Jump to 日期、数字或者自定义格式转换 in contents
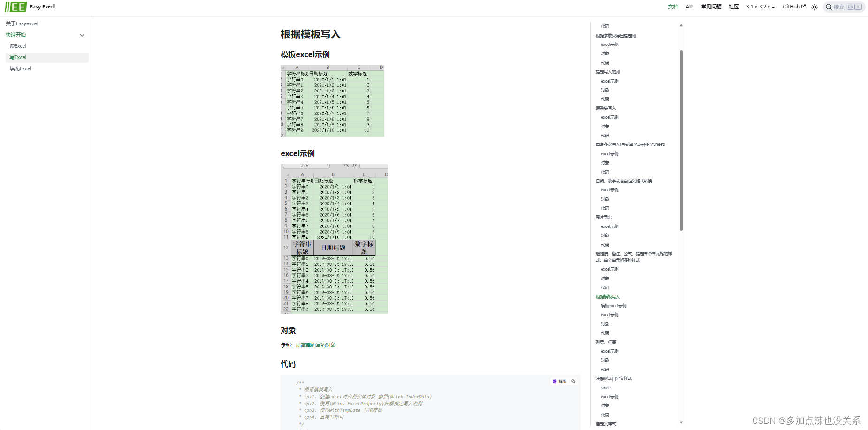The height and width of the screenshot is (430, 868). pyautogui.click(x=624, y=181)
